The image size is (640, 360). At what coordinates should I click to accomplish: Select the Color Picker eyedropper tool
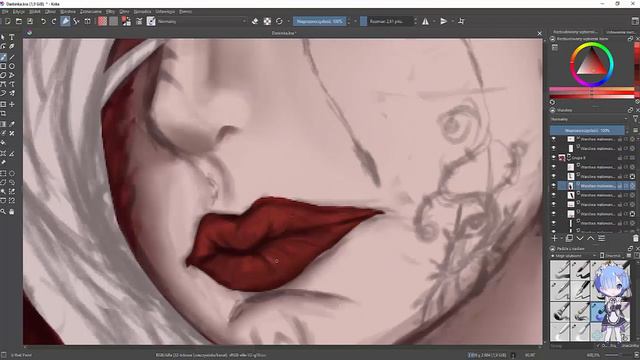12,124
